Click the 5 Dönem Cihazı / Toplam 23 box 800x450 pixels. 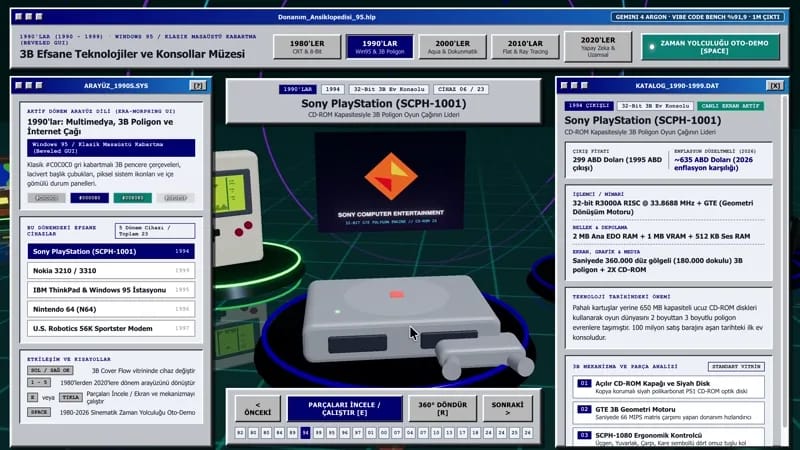(155, 231)
